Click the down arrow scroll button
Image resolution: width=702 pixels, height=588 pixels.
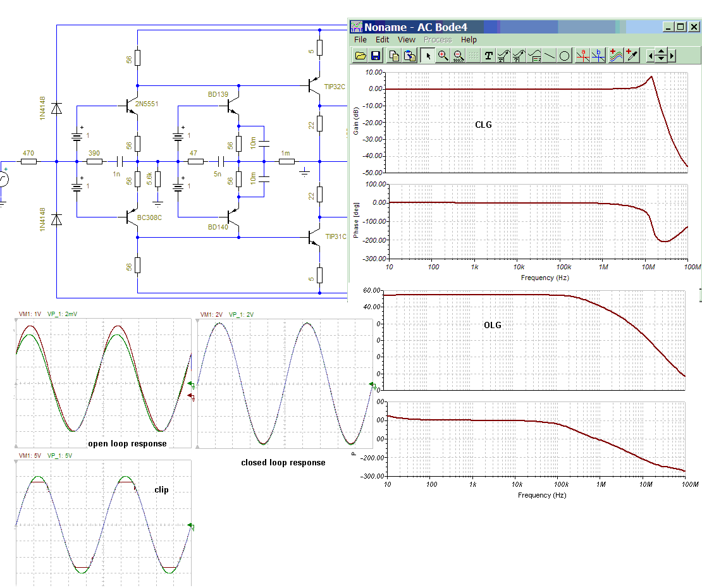661,59
